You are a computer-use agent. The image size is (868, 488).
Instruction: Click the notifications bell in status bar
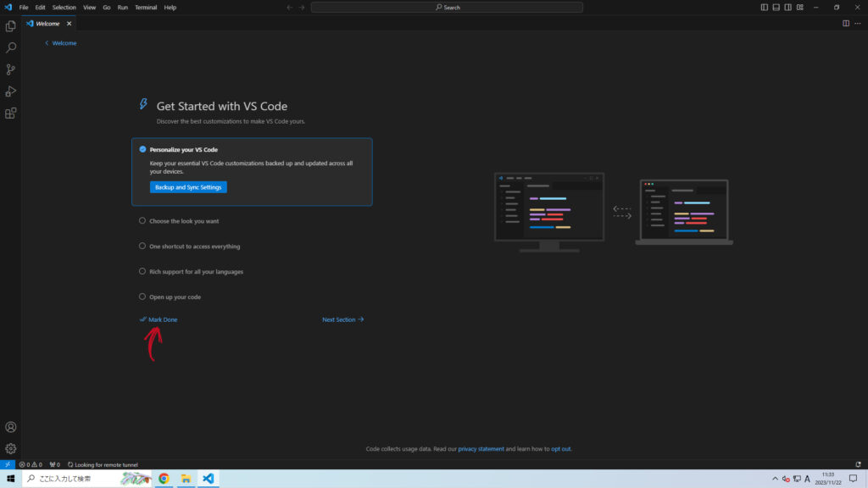[x=858, y=465]
